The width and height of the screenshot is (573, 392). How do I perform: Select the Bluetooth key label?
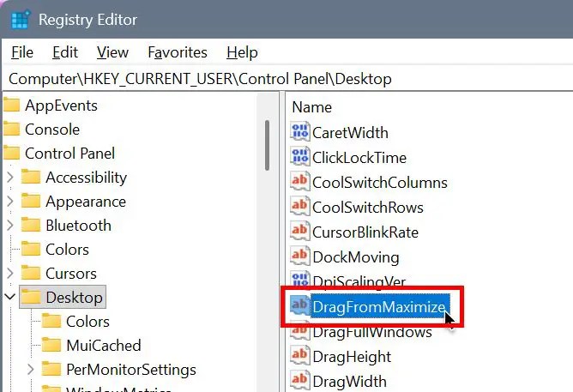click(x=79, y=226)
